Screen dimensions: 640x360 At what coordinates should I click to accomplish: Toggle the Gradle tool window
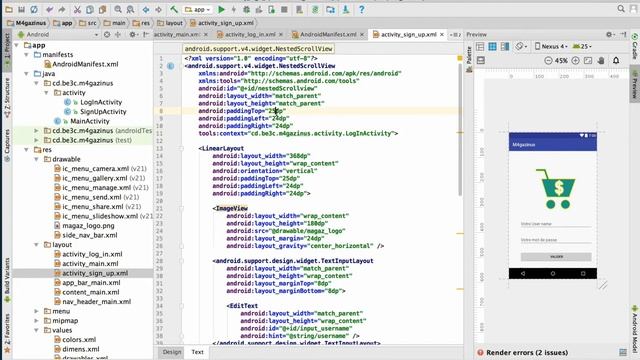(635, 46)
